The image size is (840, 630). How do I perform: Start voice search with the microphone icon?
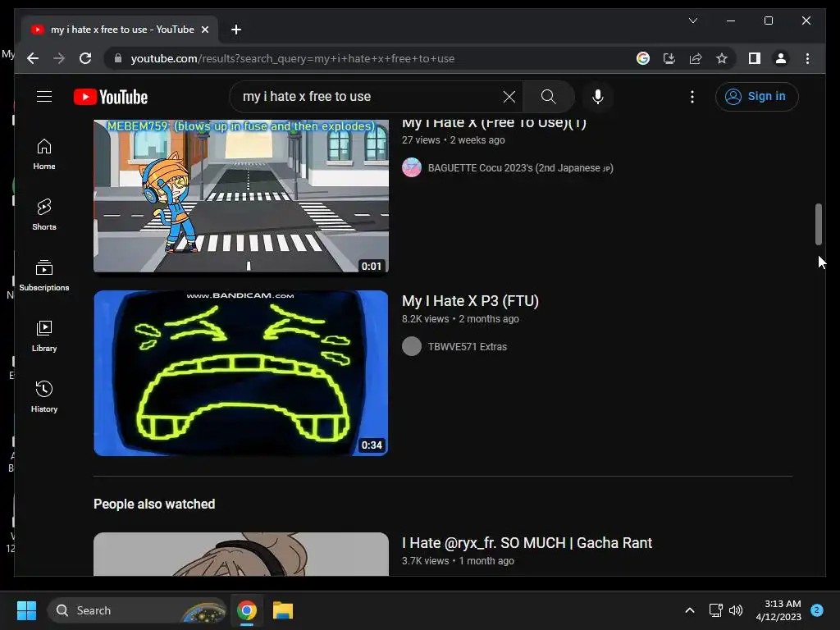598,97
